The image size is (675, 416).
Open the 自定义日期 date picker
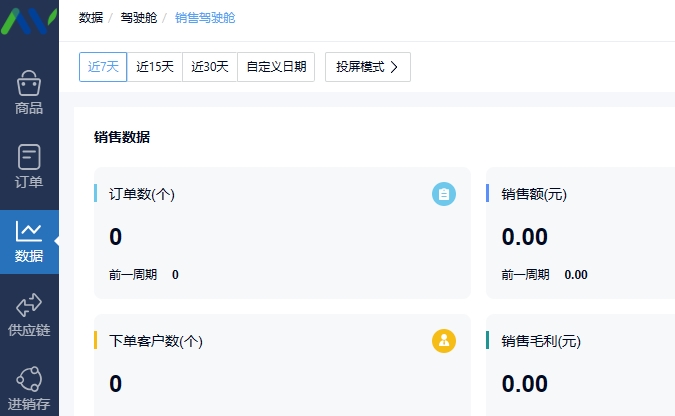(x=276, y=67)
